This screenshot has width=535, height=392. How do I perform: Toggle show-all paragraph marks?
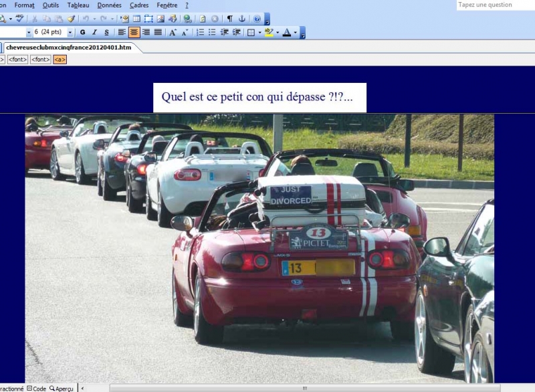click(x=230, y=19)
